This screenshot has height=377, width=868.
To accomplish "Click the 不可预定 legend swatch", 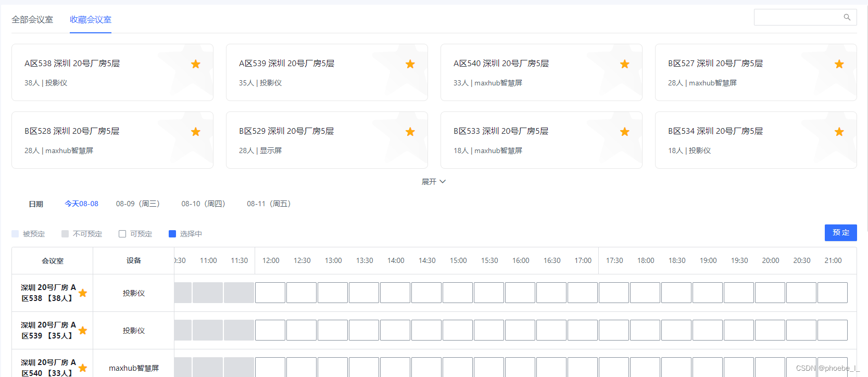I will click(x=65, y=234).
